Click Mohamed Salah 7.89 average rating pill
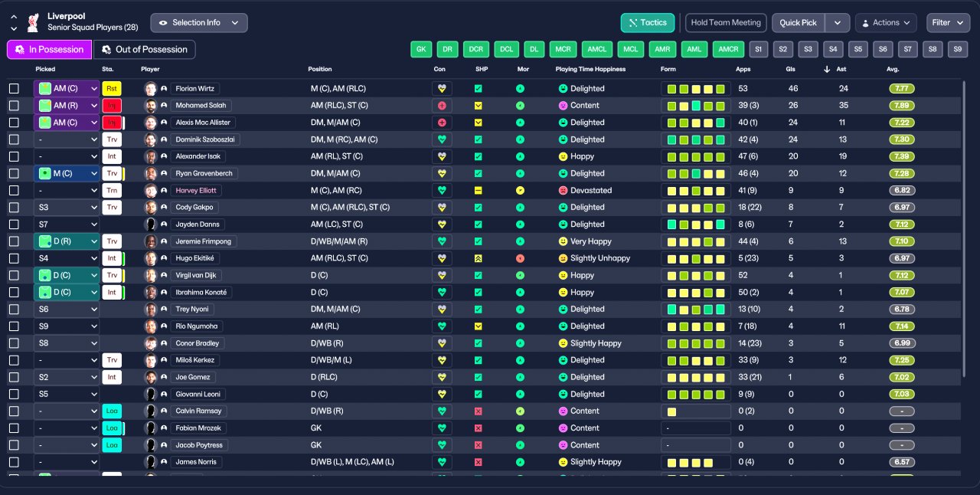The width and height of the screenshot is (980, 495). pyautogui.click(x=902, y=106)
